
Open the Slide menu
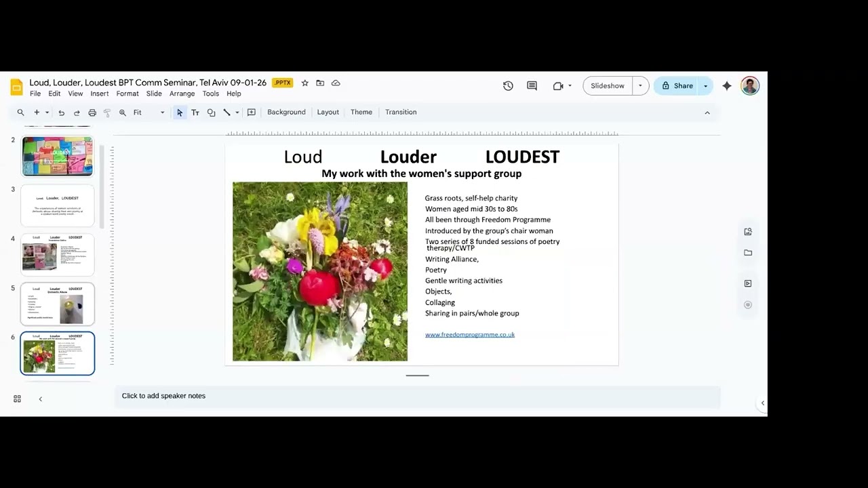click(154, 94)
